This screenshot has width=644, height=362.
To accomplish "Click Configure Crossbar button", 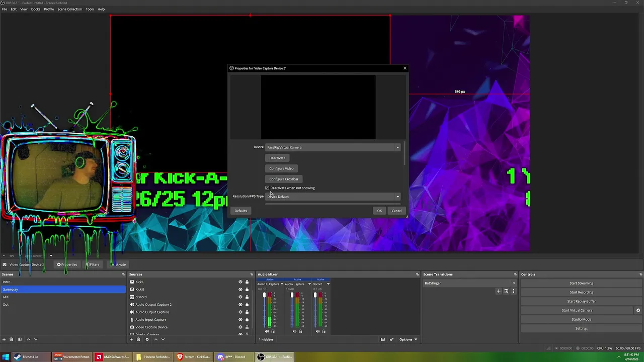I will [x=284, y=179].
